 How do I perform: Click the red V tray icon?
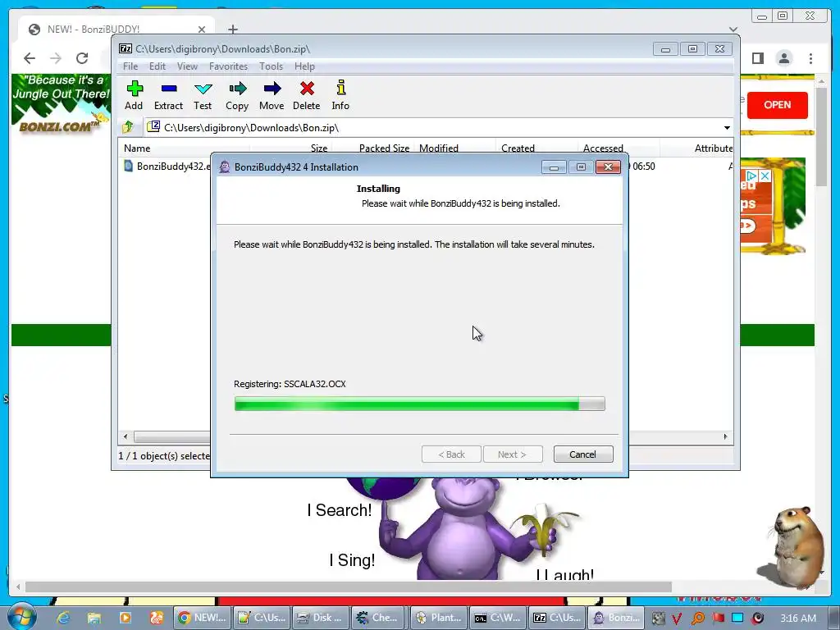(677, 619)
